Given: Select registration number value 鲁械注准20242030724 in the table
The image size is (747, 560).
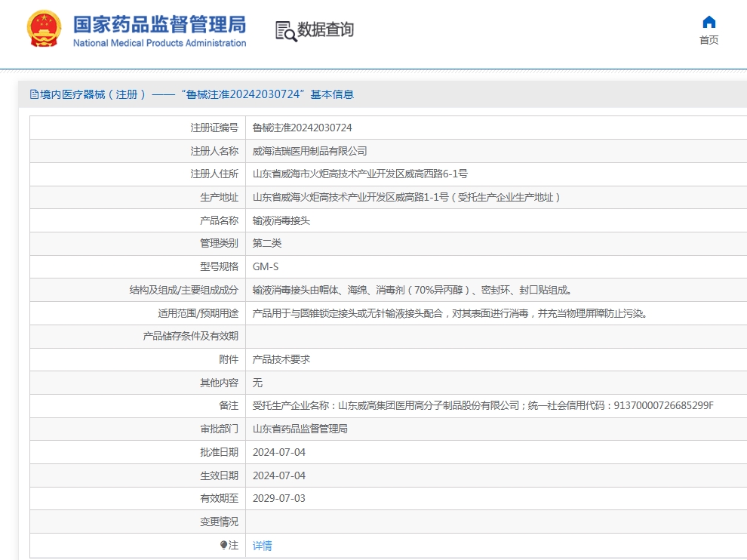Looking at the screenshot, I should (x=302, y=128).
